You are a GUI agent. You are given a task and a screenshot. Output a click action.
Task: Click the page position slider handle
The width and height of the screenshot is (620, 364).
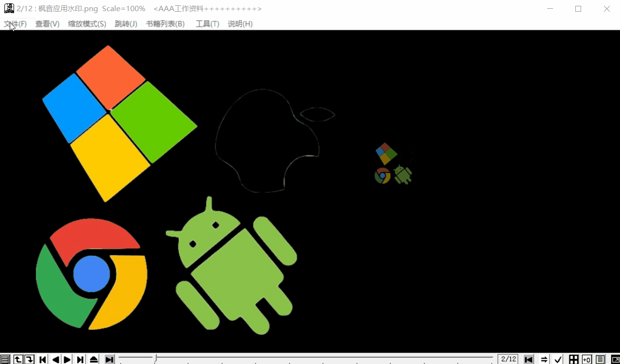[x=155, y=358]
